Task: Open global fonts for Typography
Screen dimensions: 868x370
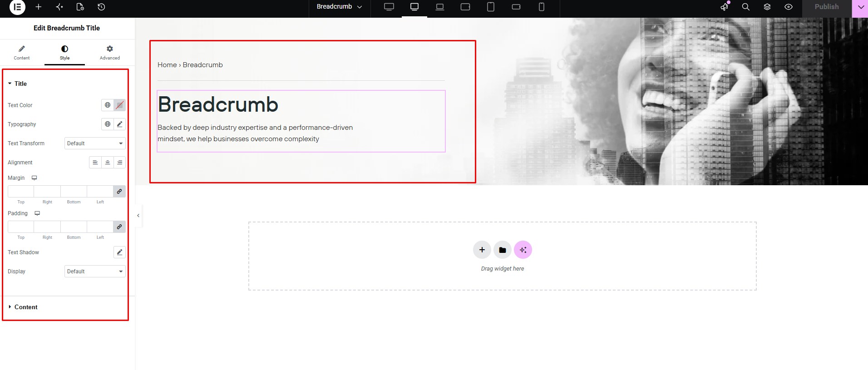Action: point(108,124)
